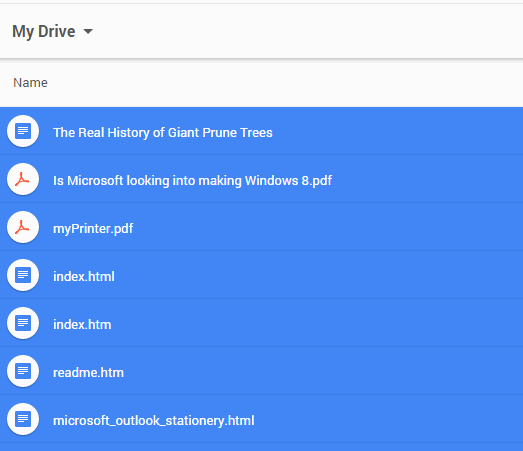The height and width of the screenshot is (451, 523).
Task: Click the document icon beside readme.htm
Action: pyautogui.click(x=23, y=371)
